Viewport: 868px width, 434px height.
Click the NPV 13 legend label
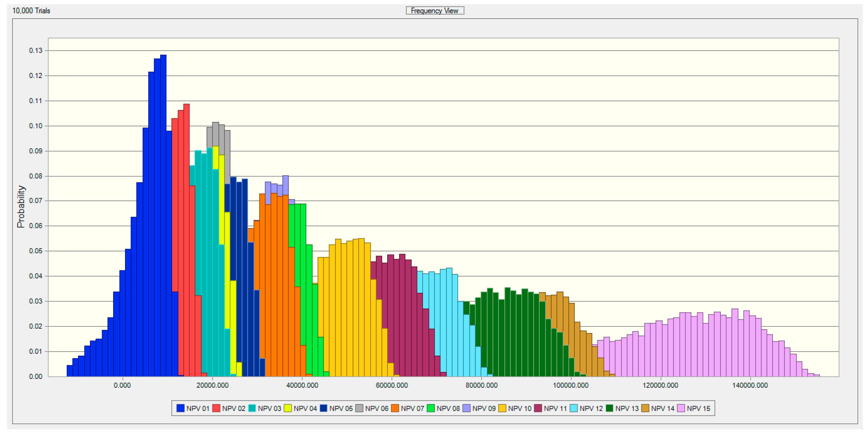pos(627,408)
